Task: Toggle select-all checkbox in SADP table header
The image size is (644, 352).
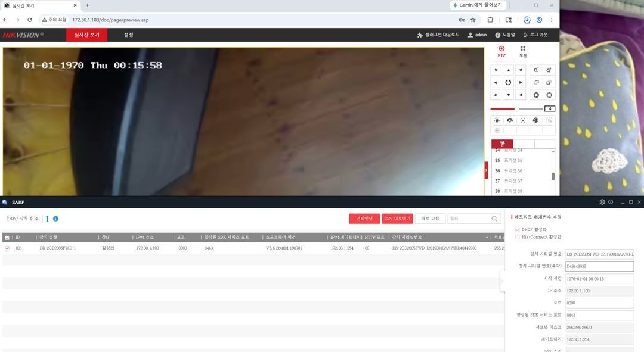Action: pos(7,238)
